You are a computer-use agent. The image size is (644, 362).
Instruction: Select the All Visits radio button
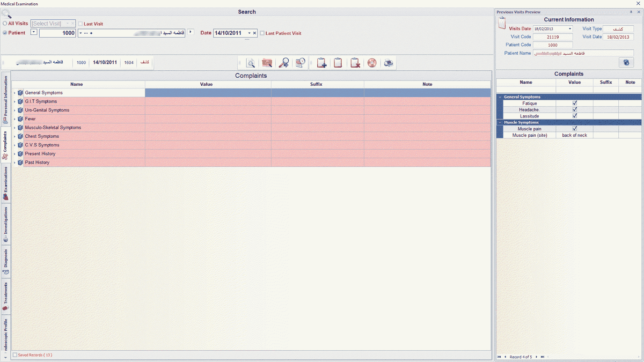point(5,24)
